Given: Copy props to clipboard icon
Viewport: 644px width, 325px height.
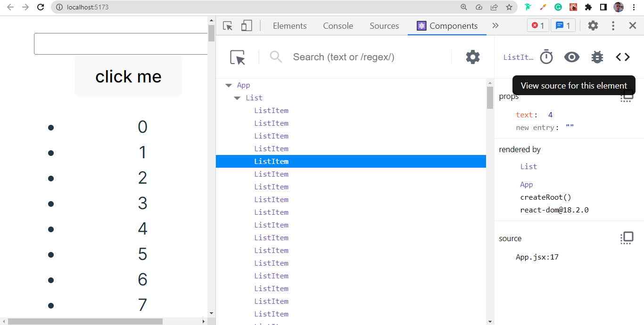Looking at the screenshot, I should tap(627, 97).
